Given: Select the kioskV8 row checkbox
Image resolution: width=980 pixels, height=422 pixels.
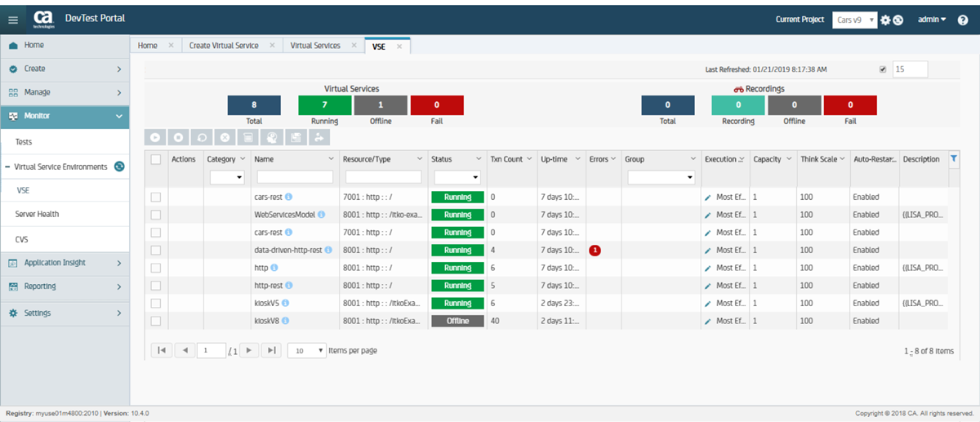Looking at the screenshot, I should pyautogui.click(x=156, y=321).
